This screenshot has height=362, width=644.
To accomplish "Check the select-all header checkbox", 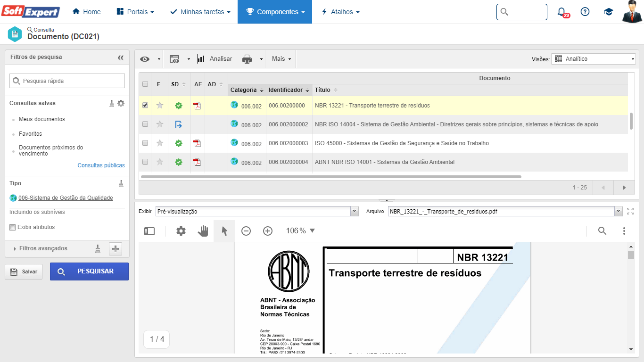I will [145, 84].
